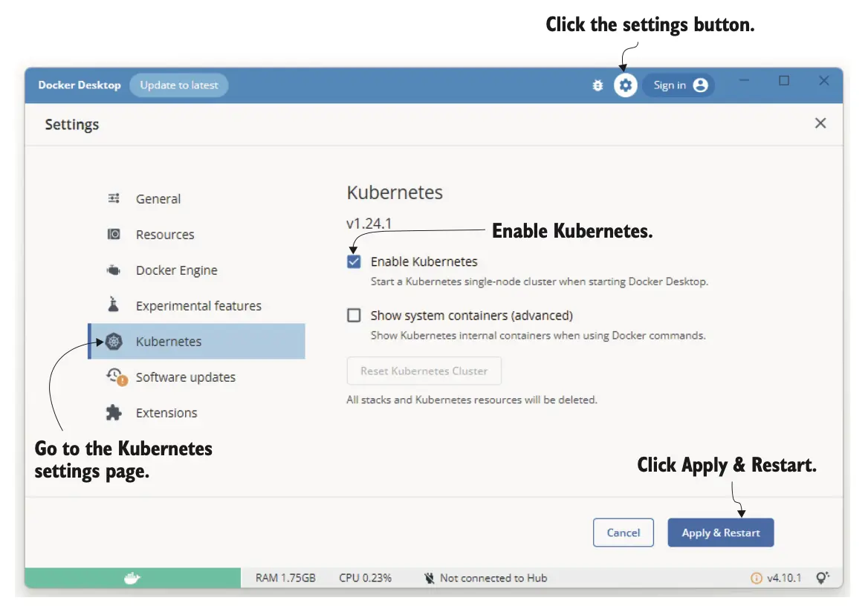This screenshot has width=868, height=615.
Task: Open settings via the gear icon
Action: (x=626, y=85)
